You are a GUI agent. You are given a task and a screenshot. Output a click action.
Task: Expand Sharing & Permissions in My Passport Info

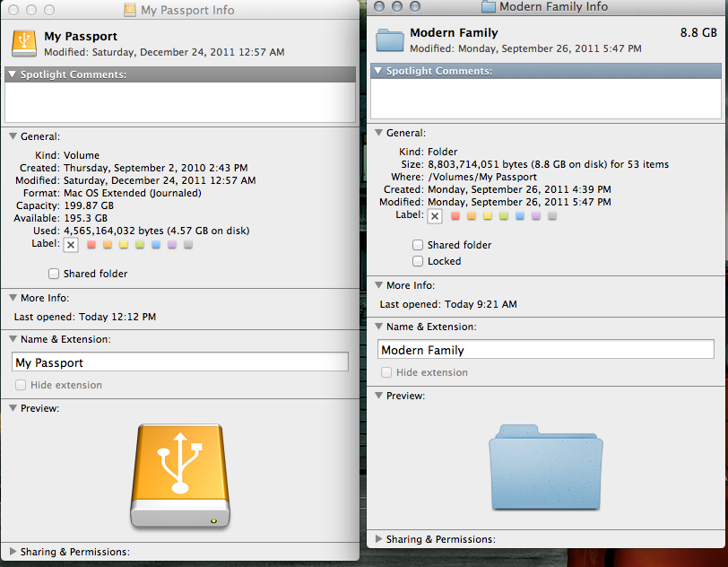[x=13, y=551]
